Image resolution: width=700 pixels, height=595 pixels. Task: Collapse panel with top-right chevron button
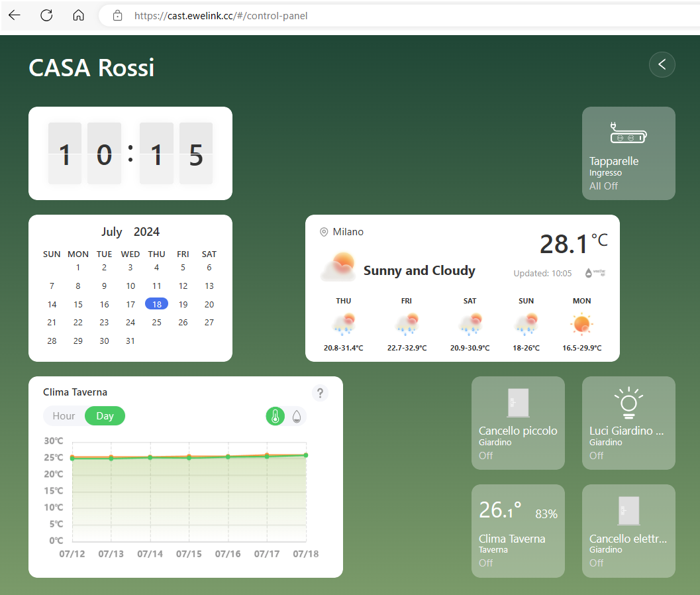point(662,64)
